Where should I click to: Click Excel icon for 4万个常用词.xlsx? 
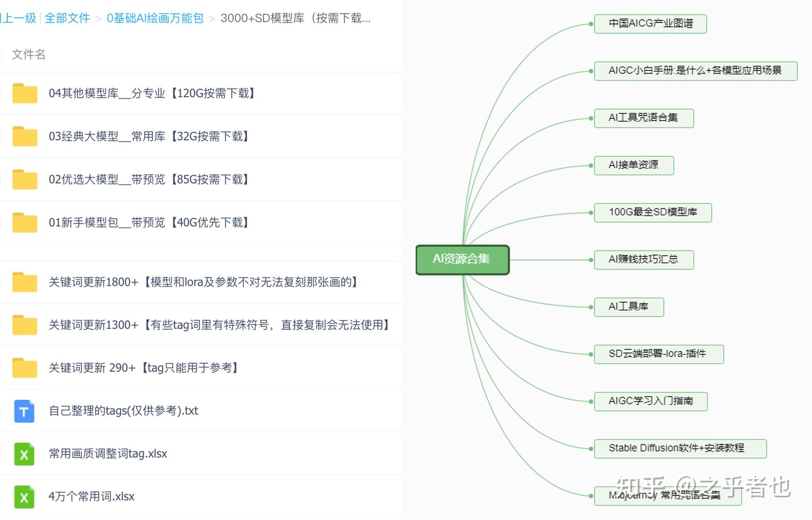(x=24, y=497)
